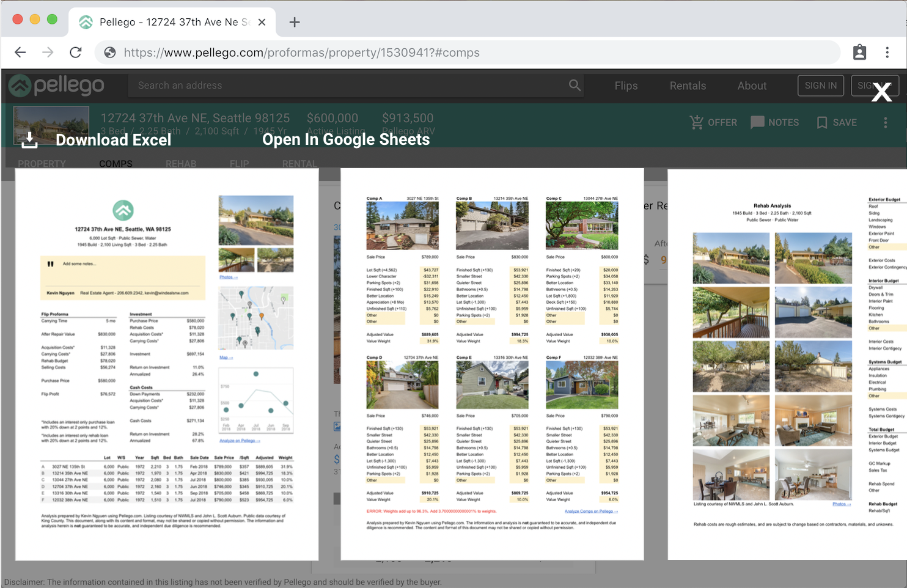Click the Sign In button

pyautogui.click(x=820, y=86)
